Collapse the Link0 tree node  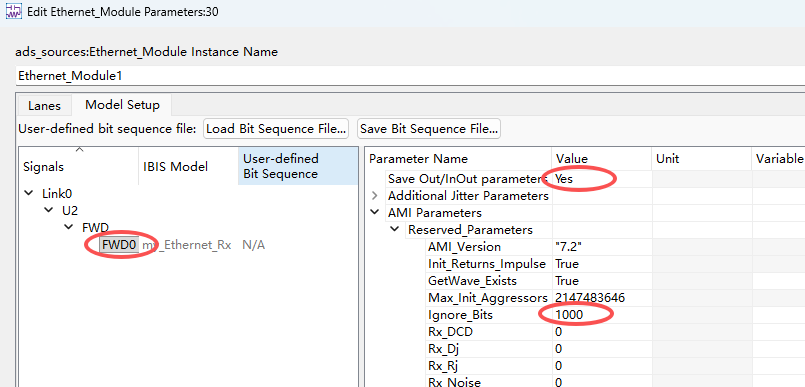pyautogui.click(x=28, y=194)
